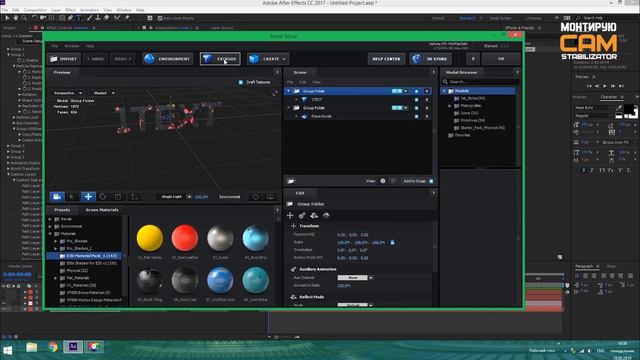Expand the Environment preset folder

click(50, 227)
